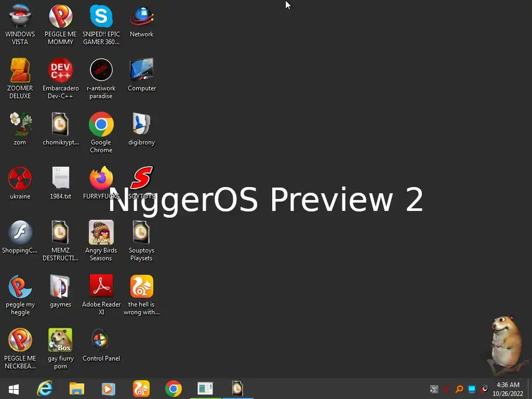The width and height of the screenshot is (532, 399).
Task: Open File Explorer from the taskbar
Action: (x=77, y=389)
